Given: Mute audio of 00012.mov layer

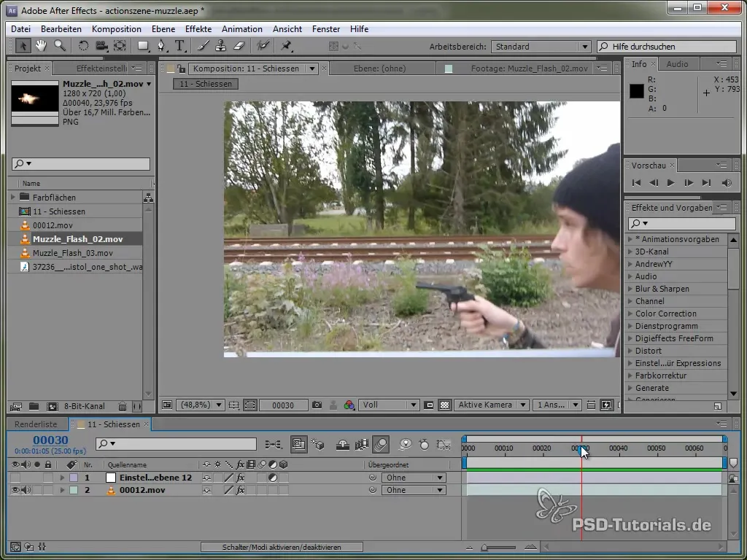Looking at the screenshot, I should point(26,490).
